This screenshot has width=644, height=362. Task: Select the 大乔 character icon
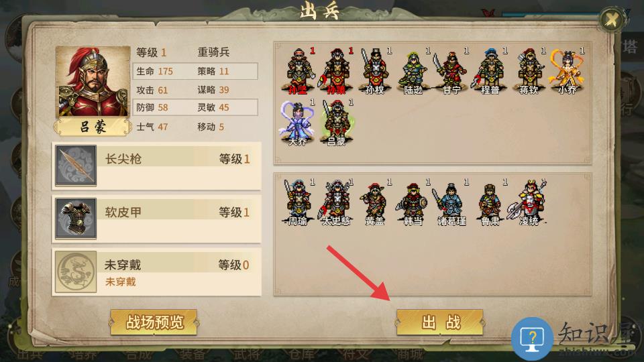[298, 122]
